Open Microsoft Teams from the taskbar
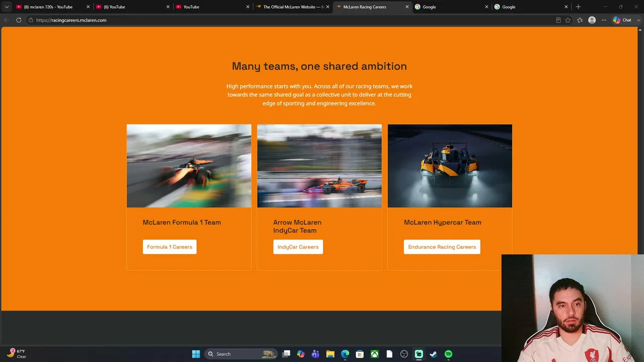The image size is (644, 362). (x=315, y=354)
